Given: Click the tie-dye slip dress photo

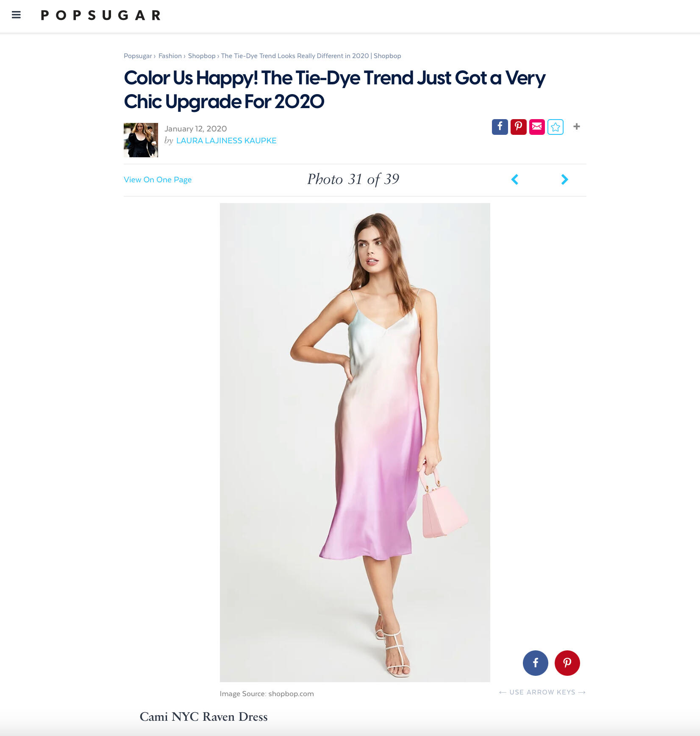Looking at the screenshot, I should [355, 445].
